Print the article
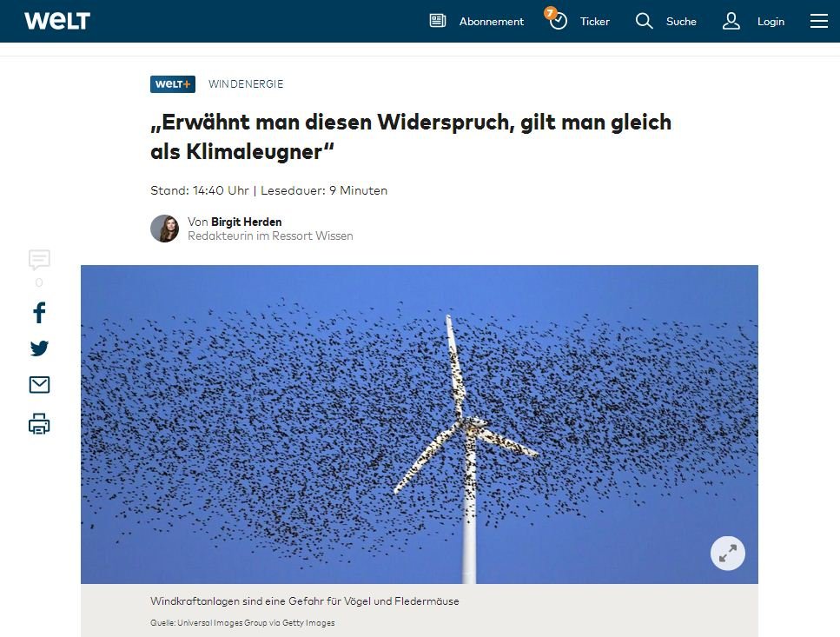Screen dimensions: 840x637 [39, 424]
